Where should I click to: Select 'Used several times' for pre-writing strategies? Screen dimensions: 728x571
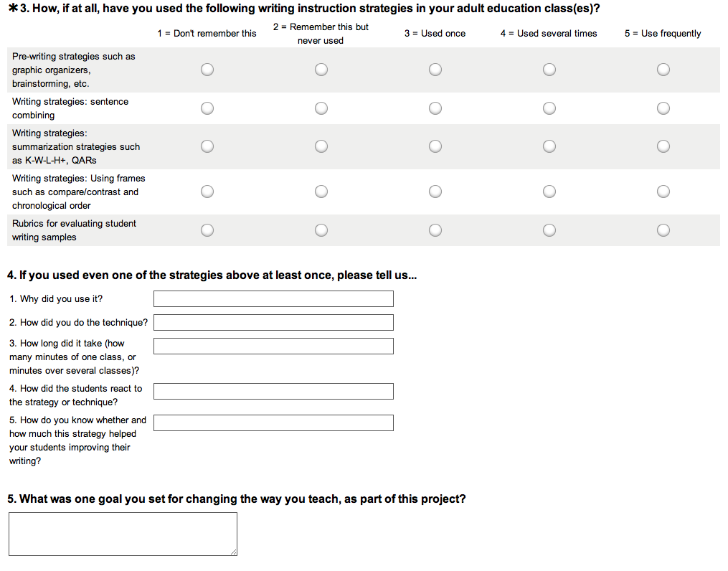[549, 70]
